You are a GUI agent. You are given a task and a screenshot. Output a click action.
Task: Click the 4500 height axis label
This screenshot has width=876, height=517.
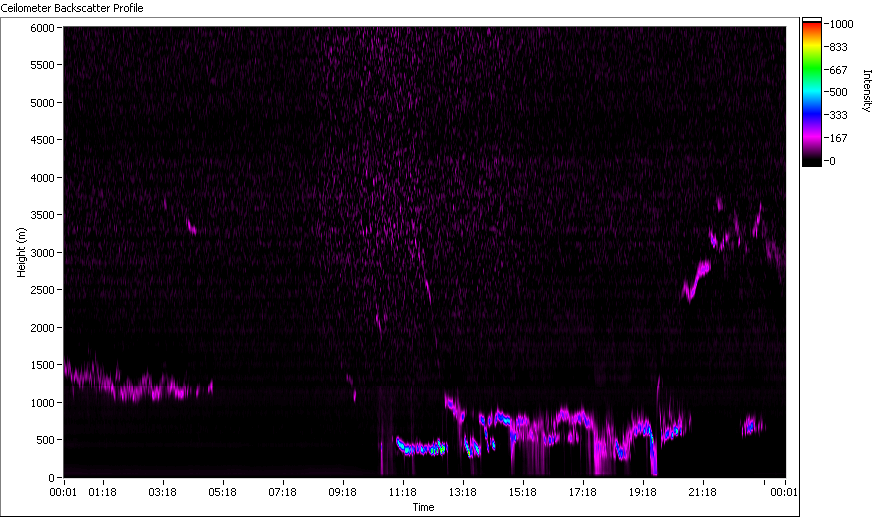point(42,140)
